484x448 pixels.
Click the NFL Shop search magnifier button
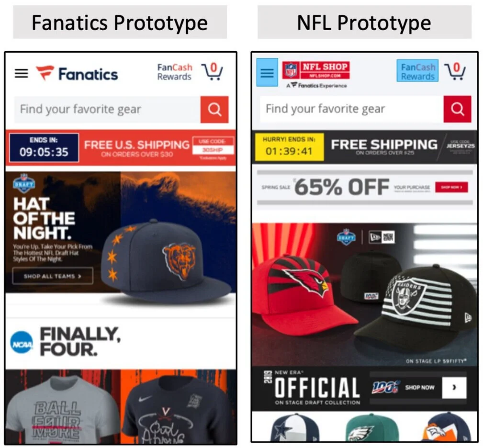tap(458, 109)
